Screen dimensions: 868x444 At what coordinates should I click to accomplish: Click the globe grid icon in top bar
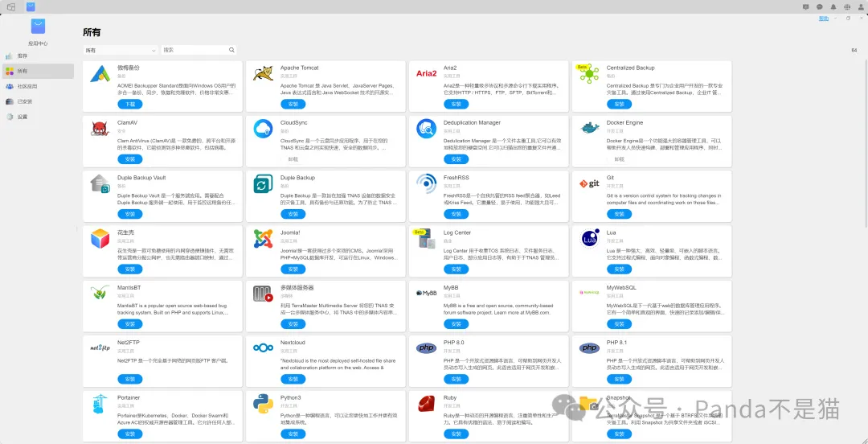click(848, 6)
